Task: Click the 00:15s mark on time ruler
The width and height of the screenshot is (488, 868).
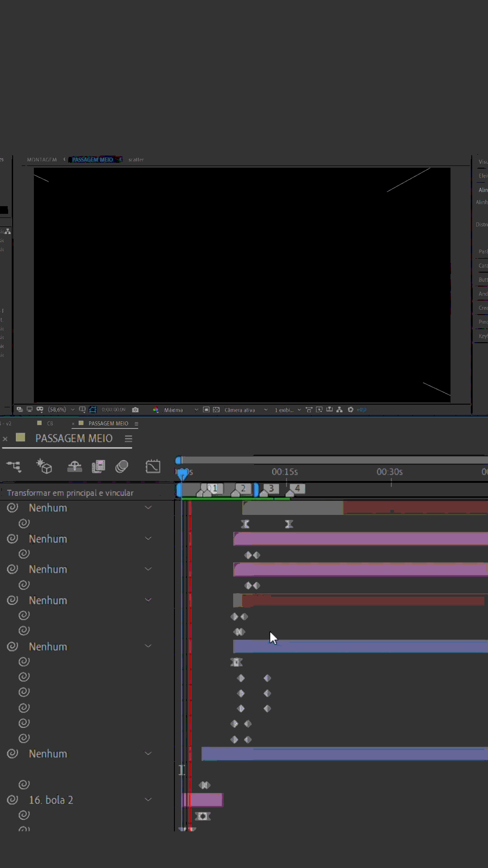Action: (285, 472)
